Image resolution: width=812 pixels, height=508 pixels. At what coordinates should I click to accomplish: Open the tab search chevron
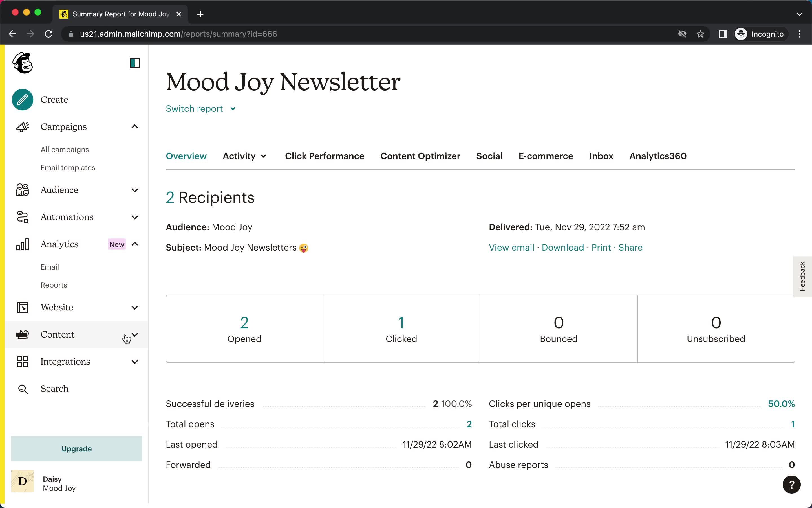coord(799,14)
